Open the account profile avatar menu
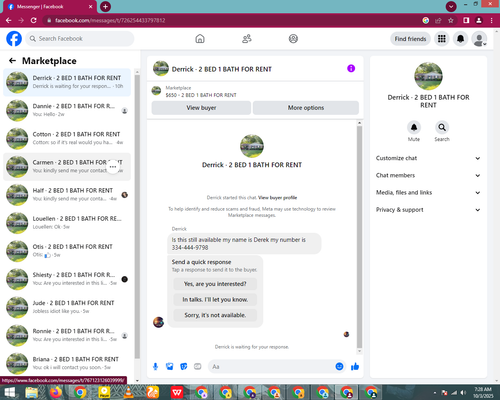Viewport: 500px width, 400px height. coord(479,39)
